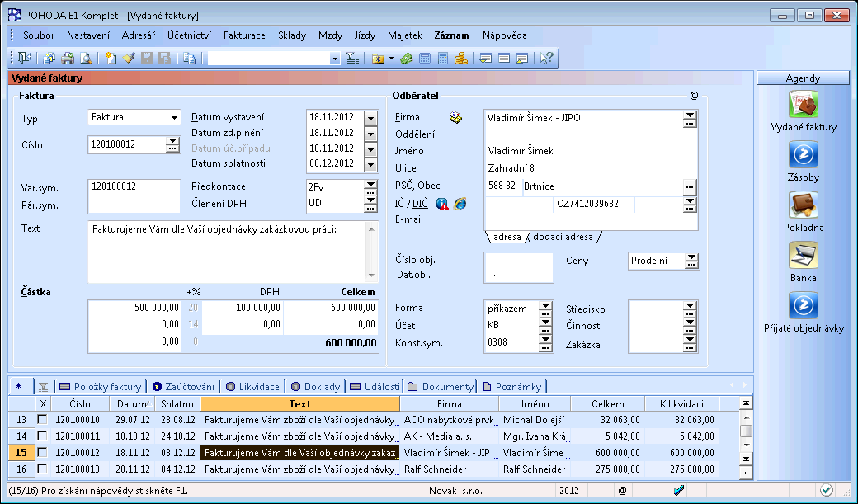
Task: Switch to the Poznámky tab
Action: (x=512, y=386)
